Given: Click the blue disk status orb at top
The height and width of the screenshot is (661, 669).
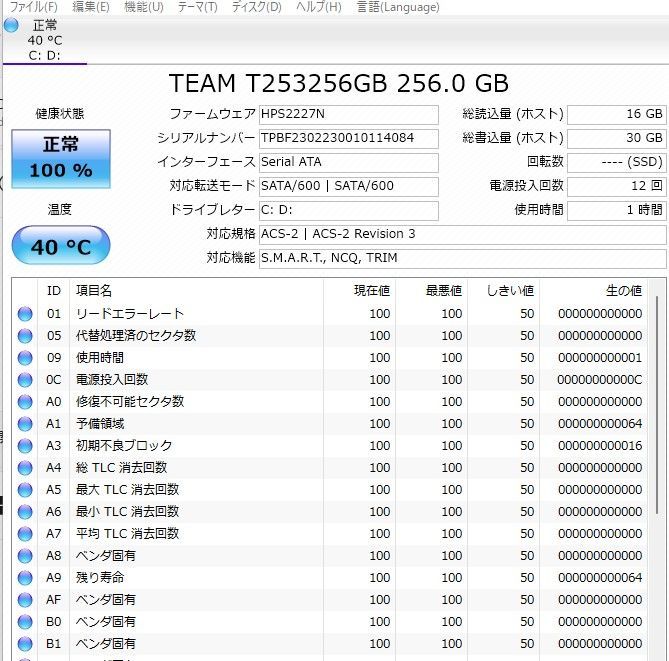Looking at the screenshot, I should coord(11,25).
